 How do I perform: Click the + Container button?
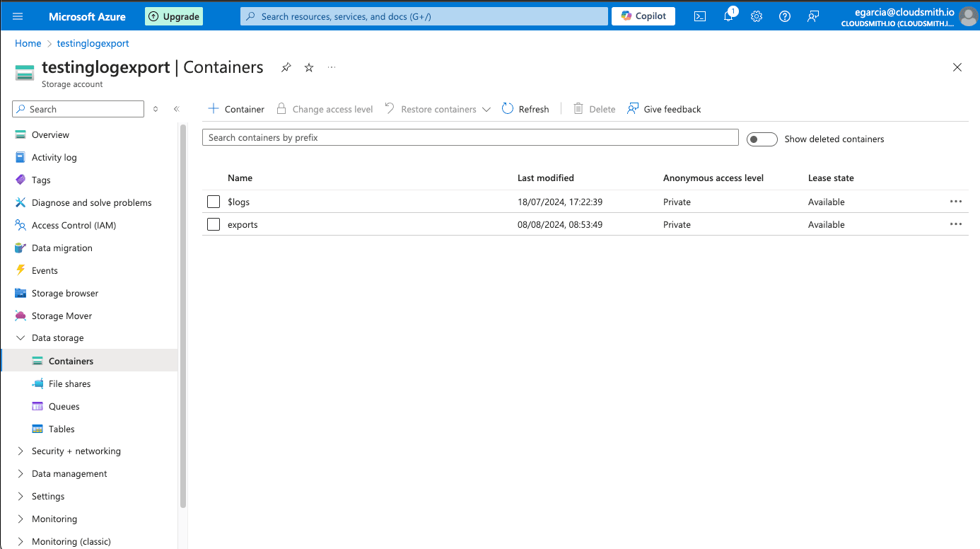click(x=236, y=109)
